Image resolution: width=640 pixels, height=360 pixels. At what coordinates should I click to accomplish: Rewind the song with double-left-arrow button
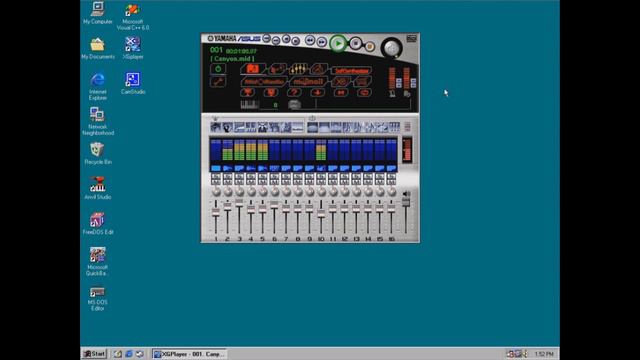[310, 40]
